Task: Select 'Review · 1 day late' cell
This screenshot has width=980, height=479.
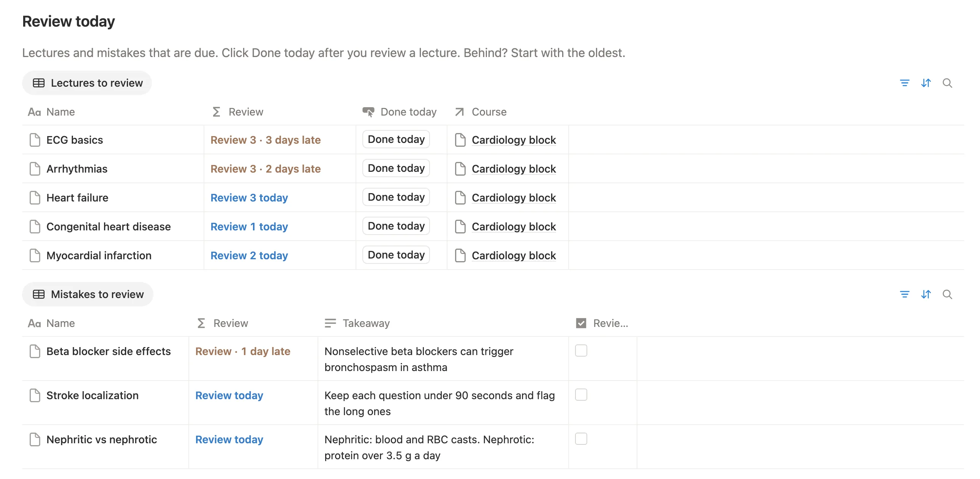Action: tap(253, 358)
